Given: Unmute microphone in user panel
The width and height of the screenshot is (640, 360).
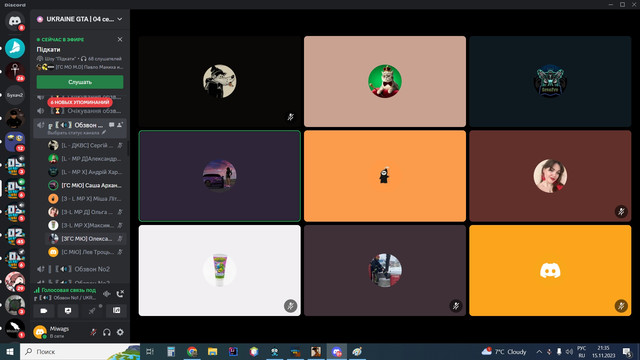Looking at the screenshot, I should 93,332.
